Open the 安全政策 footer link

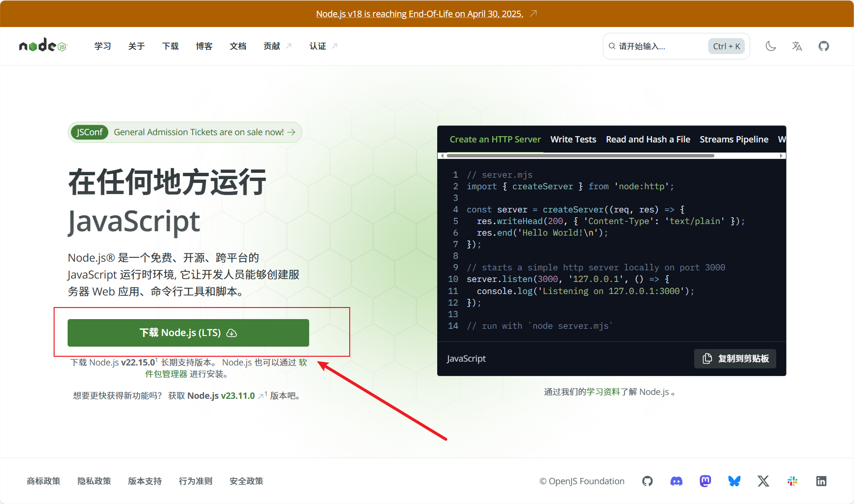click(246, 481)
